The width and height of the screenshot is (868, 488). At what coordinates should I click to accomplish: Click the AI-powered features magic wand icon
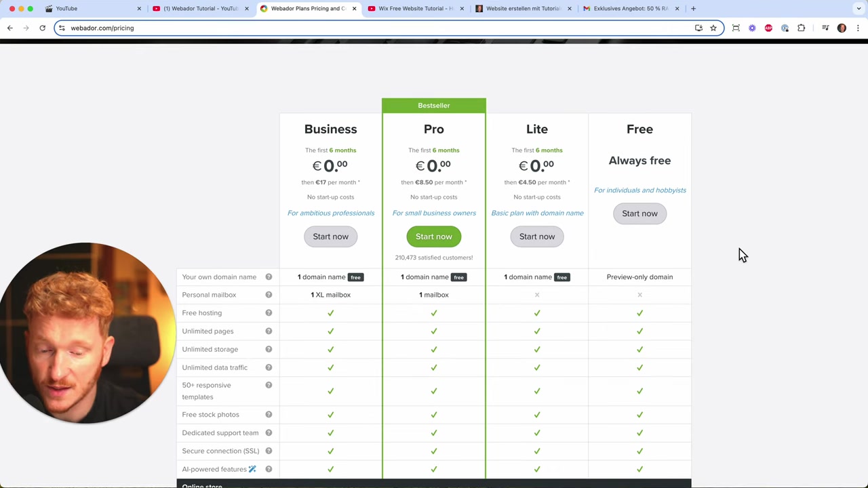click(252, 469)
